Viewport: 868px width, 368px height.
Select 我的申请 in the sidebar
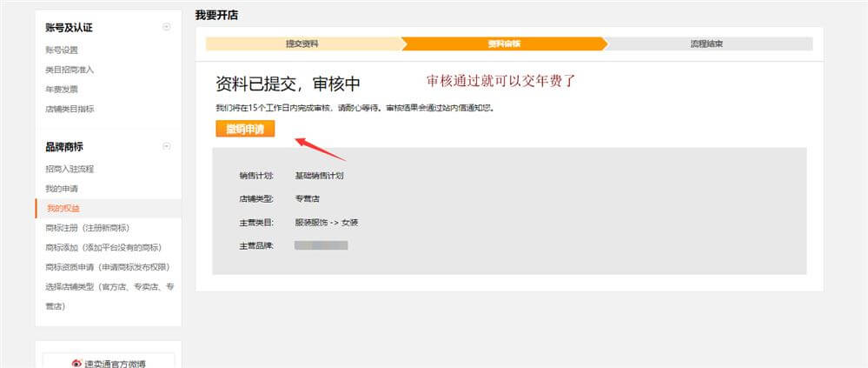[x=62, y=189]
